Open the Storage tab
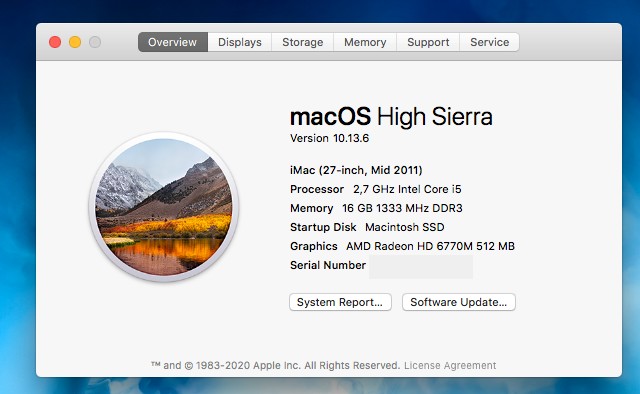Screen dimensions: 640x394 pyautogui.click(x=302, y=42)
